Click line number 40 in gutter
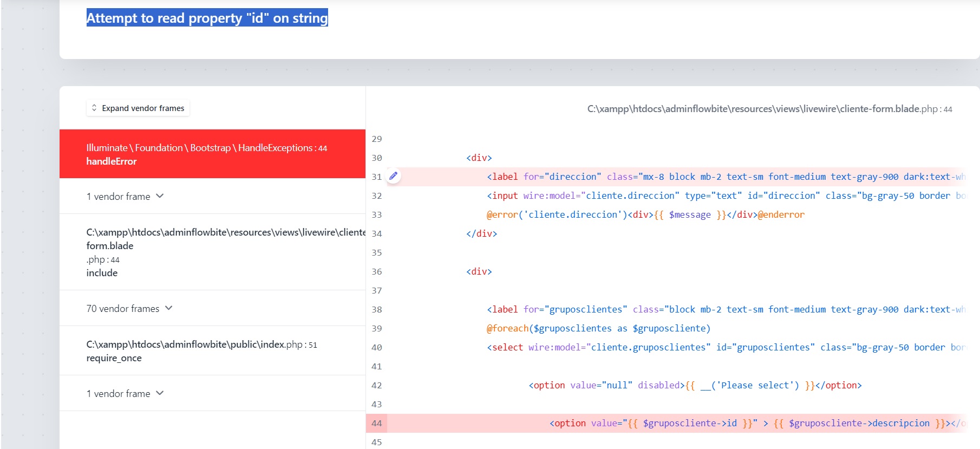Screen dimensions: 980x449 point(377,347)
